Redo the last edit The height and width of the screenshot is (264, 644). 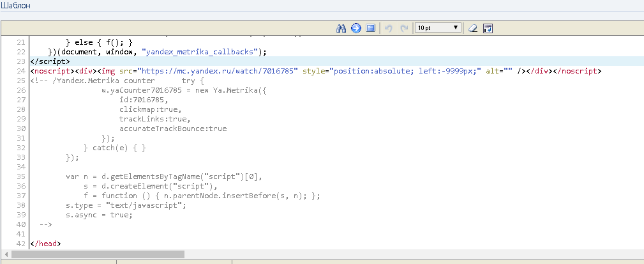tap(404, 28)
